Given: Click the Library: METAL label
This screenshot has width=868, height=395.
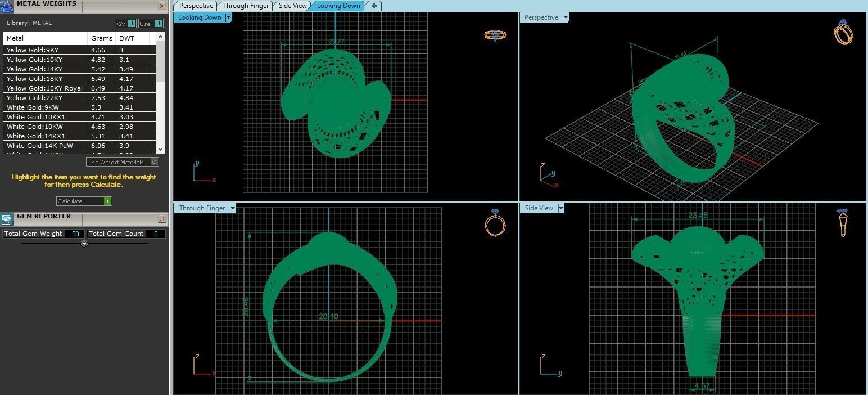Looking at the screenshot, I should [29, 23].
